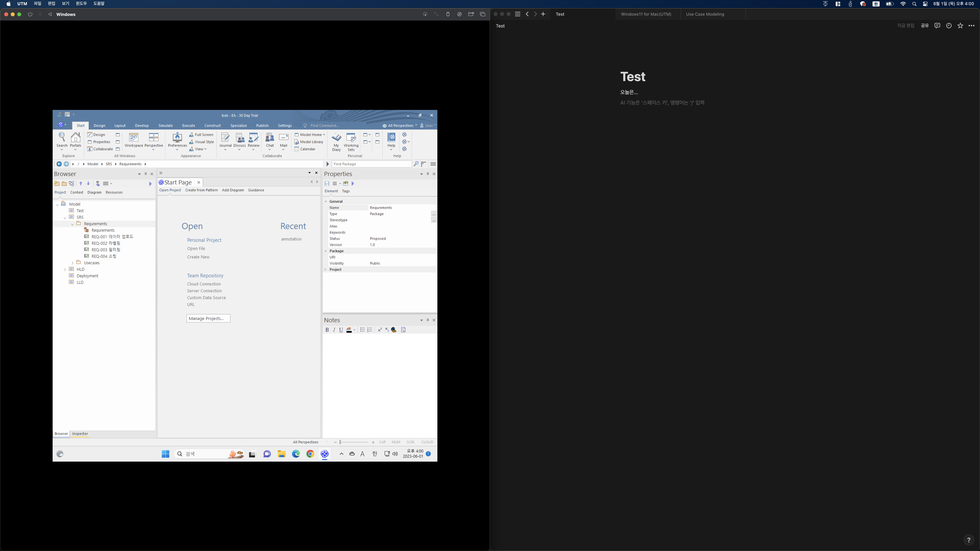The image size is (980, 551).
Task: Switch to the Design ribbon tab
Action: [99, 126]
